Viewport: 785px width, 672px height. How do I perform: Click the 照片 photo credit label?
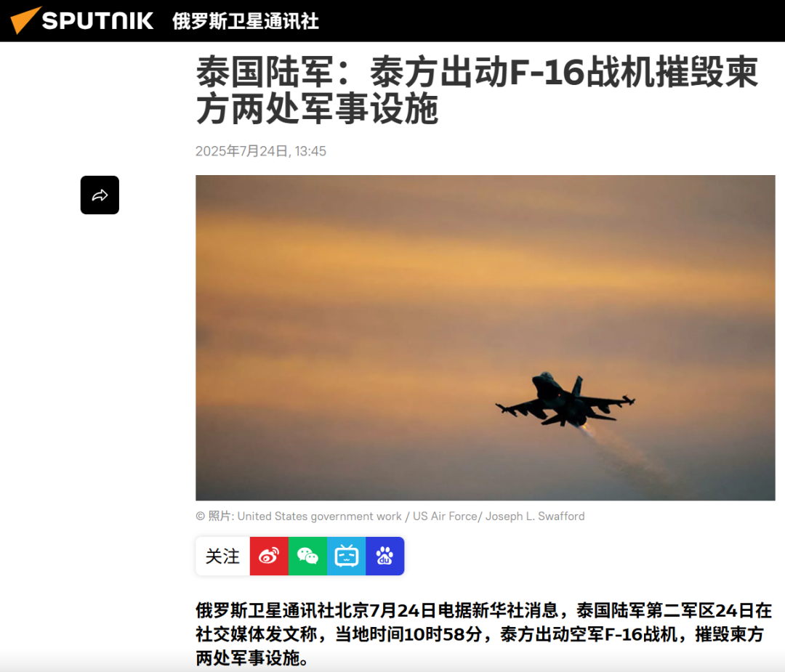[x=221, y=516]
